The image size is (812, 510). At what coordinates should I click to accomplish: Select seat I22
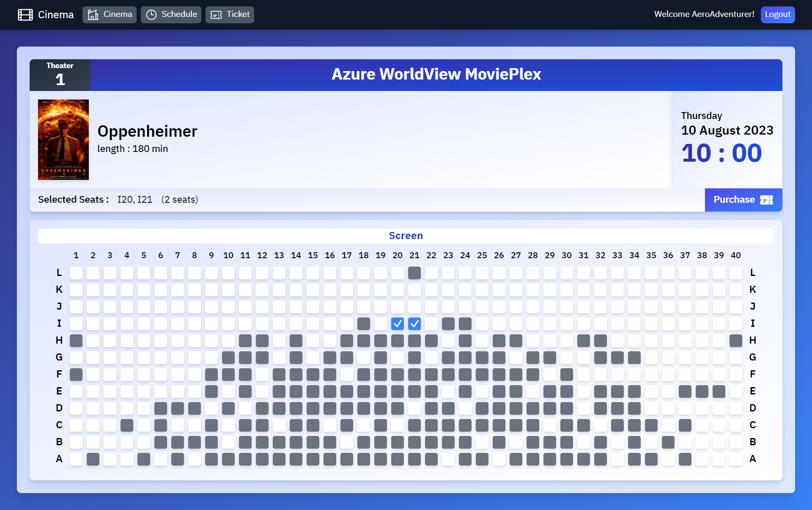(x=431, y=324)
